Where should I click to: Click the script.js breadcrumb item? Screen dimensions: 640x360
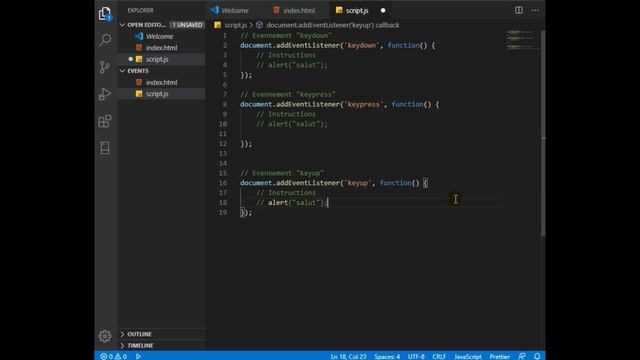[236, 25]
